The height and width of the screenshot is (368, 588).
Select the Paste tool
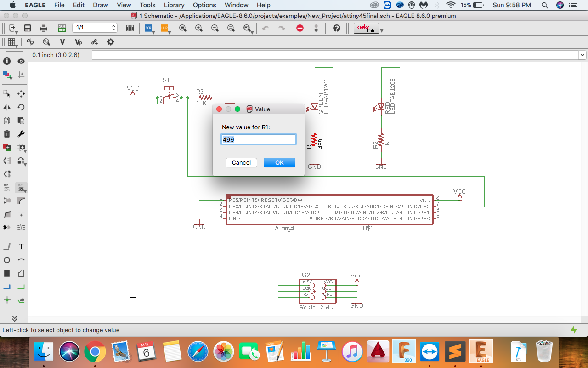(21, 121)
